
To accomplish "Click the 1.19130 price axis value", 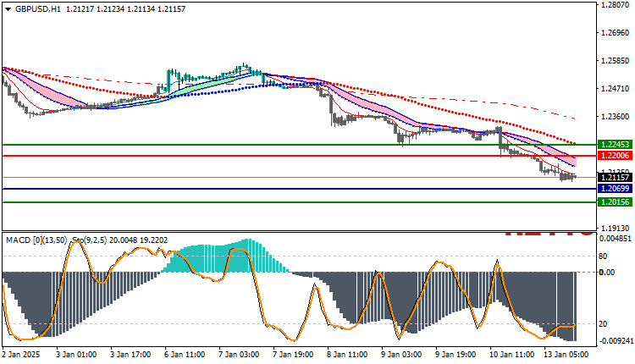I will click(616, 229).
